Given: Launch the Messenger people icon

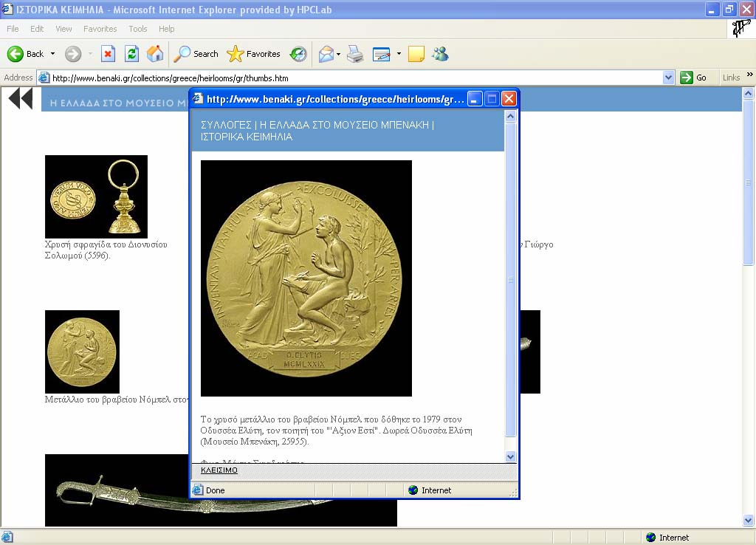Looking at the screenshot, I should (440, 53).
